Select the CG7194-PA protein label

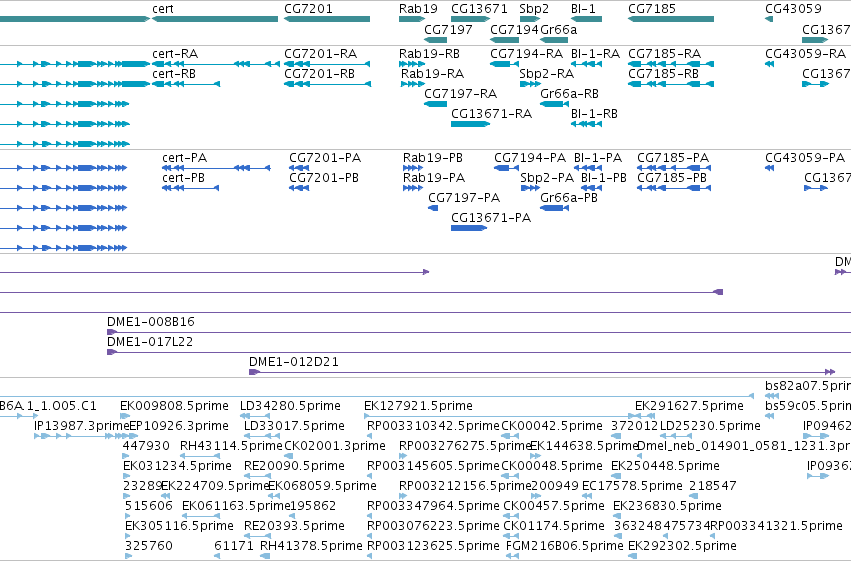(530, 158)
